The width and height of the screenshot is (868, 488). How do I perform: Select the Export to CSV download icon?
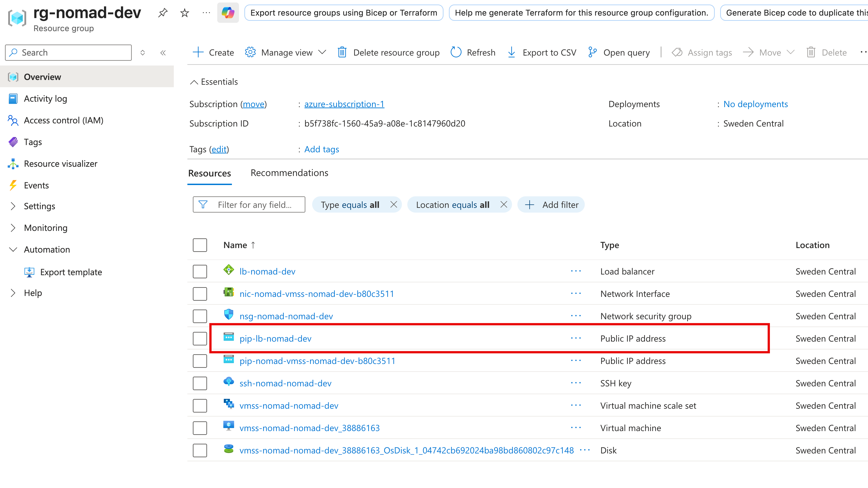point(512,52)
